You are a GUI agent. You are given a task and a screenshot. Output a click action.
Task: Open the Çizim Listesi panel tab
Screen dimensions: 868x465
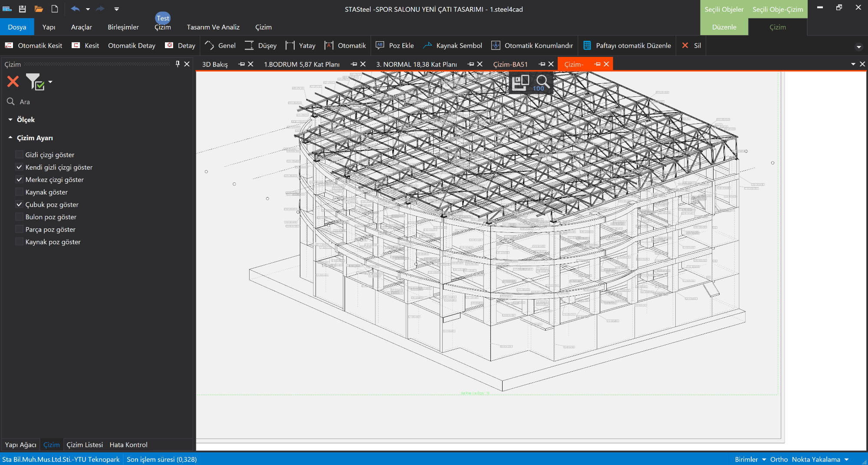point(85,445)
